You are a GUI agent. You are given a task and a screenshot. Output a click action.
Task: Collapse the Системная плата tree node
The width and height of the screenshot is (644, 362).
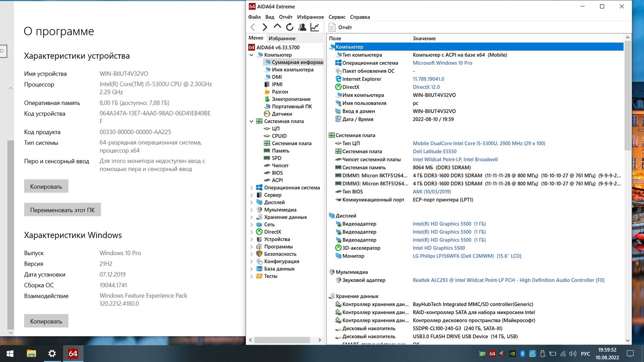point(252,121)
